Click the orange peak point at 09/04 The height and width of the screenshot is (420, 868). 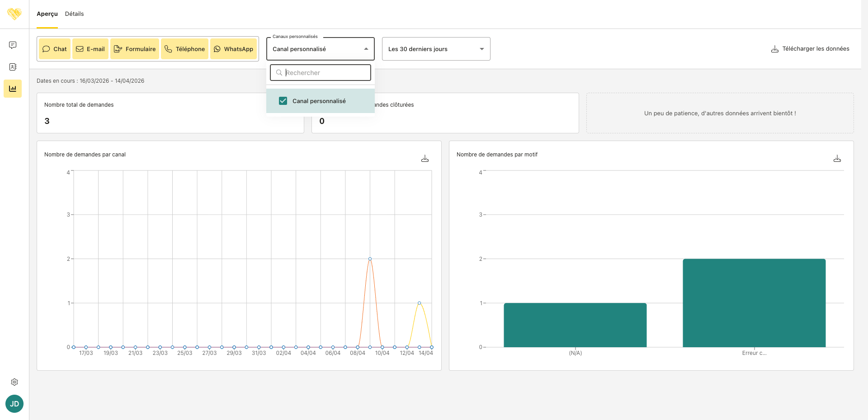click(x=370, y=259)
